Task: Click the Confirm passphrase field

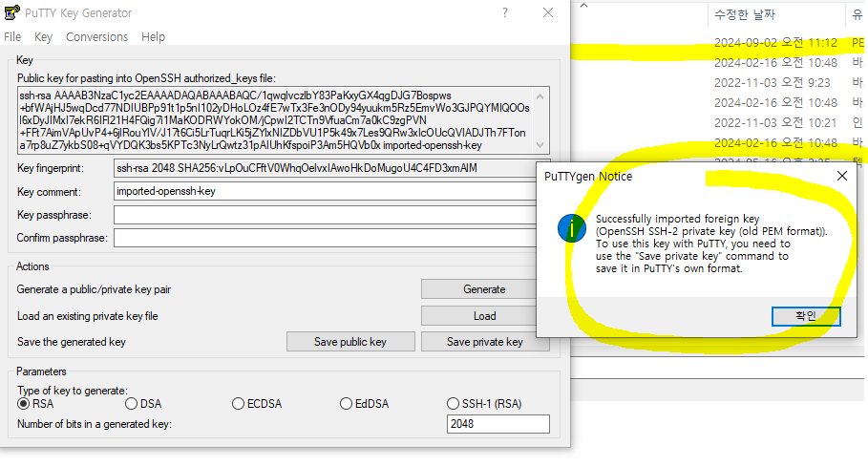Action: point(325,238)
